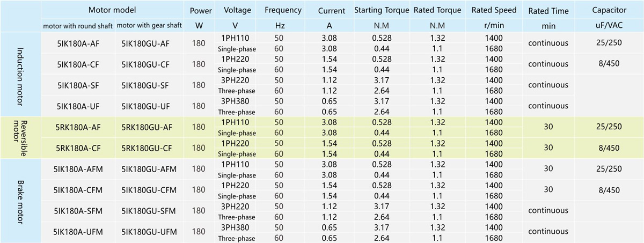This screenshot has height=243, width=644.
Task: Click the 'motor with round shaft' subheader
Action: [78, 26]
